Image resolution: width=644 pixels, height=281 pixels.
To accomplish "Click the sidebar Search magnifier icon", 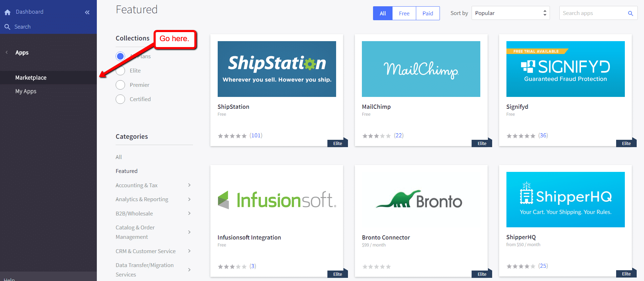I will click(x=7, y=27).
